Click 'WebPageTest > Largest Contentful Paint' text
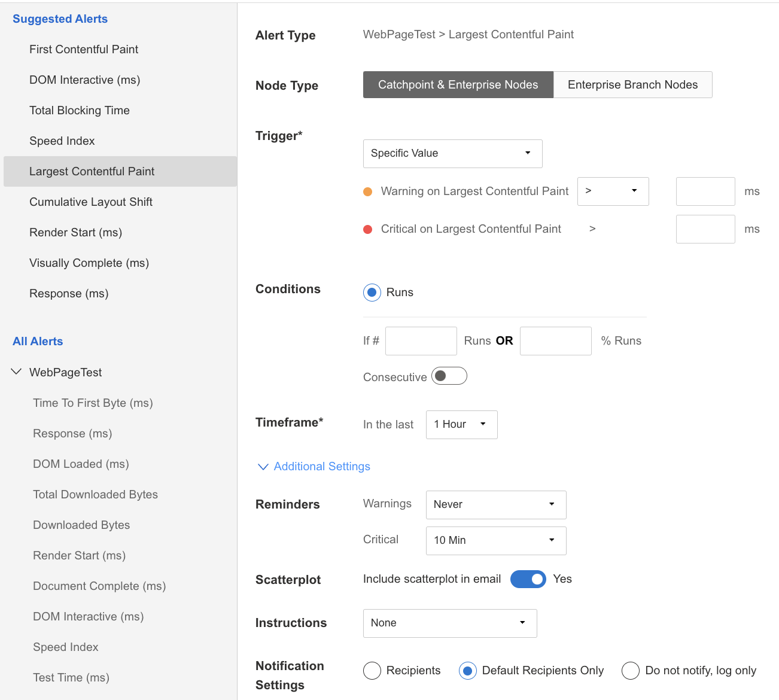 click(x=468, y=35)
